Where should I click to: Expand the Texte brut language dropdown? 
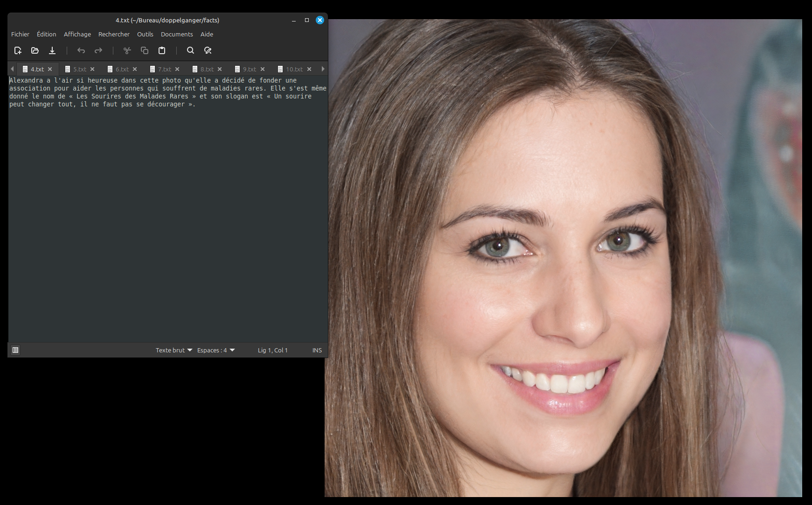click(174, 350)
